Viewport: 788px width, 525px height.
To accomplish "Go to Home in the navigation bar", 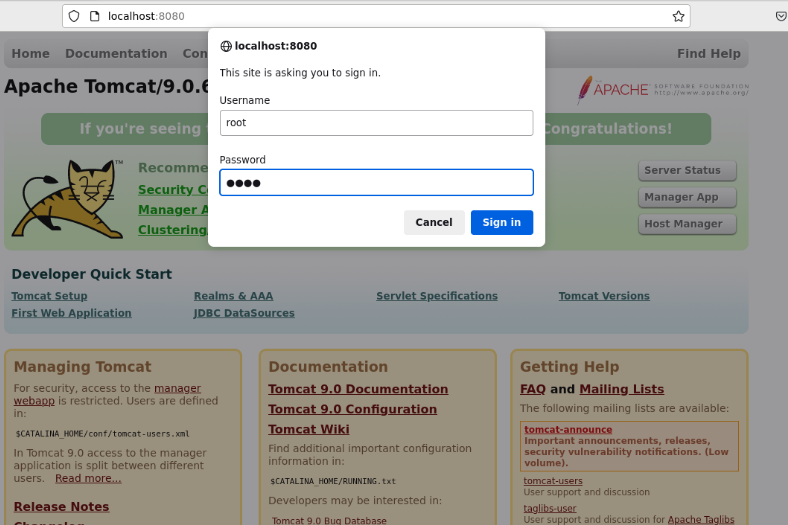I will click(x=31, y=54).
